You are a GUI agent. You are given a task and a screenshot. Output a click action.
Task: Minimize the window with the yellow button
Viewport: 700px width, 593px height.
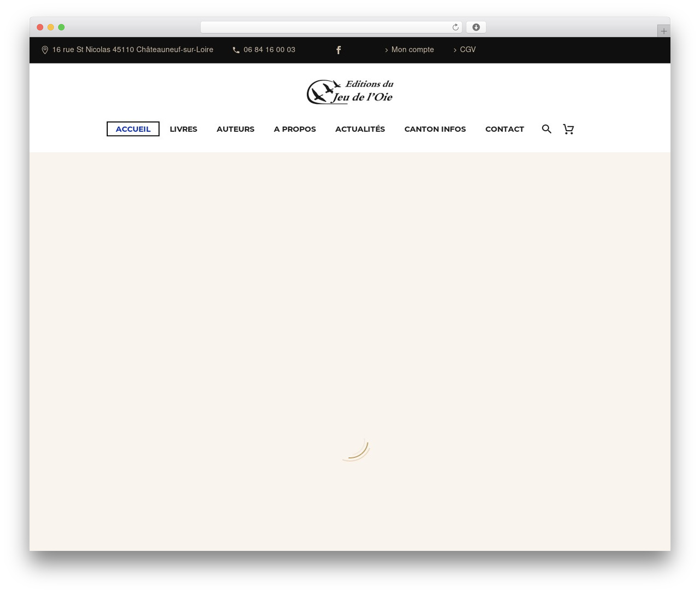(x=51, y=27)
